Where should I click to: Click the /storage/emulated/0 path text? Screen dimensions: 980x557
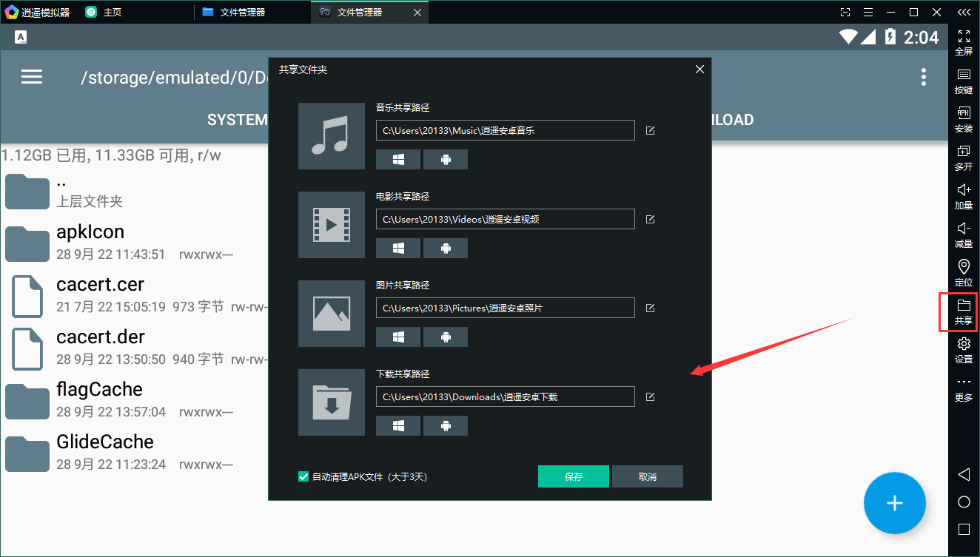point(174,78)
